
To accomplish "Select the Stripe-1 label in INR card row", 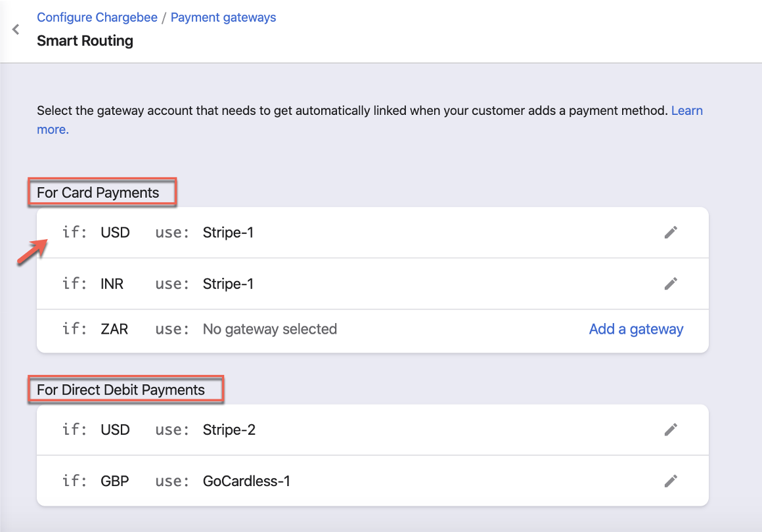I will [x=228, y=284].
